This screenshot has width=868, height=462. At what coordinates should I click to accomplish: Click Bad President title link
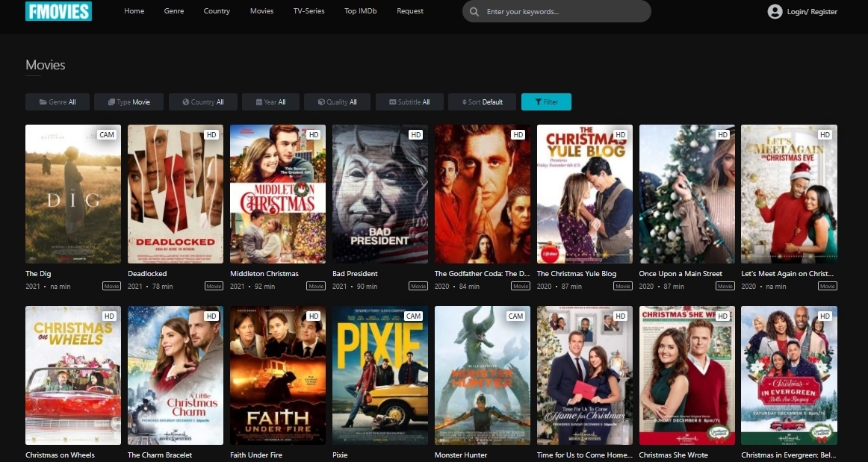[x=355, y=273]
